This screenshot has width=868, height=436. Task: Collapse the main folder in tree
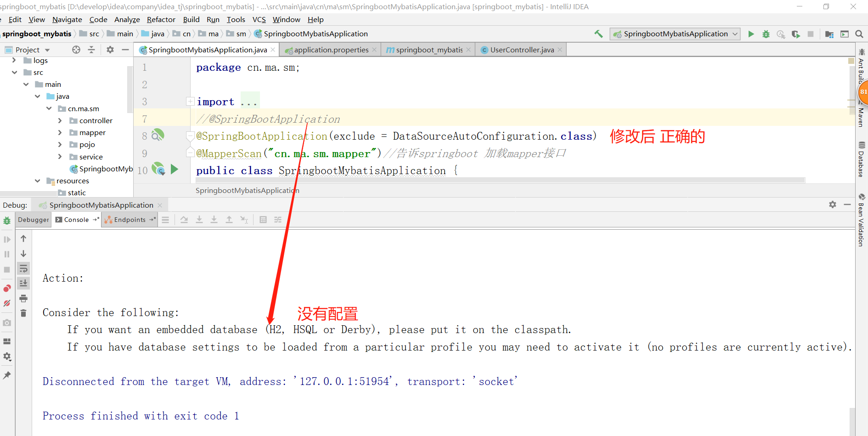26,85
